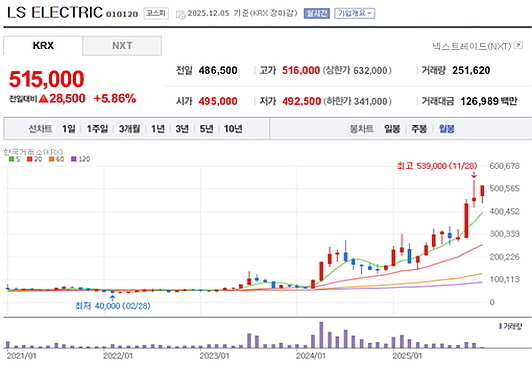Viewport: 532px width, 370px height.
Task: Click the purple 120-period moving average legend
Action: (80, 159)
